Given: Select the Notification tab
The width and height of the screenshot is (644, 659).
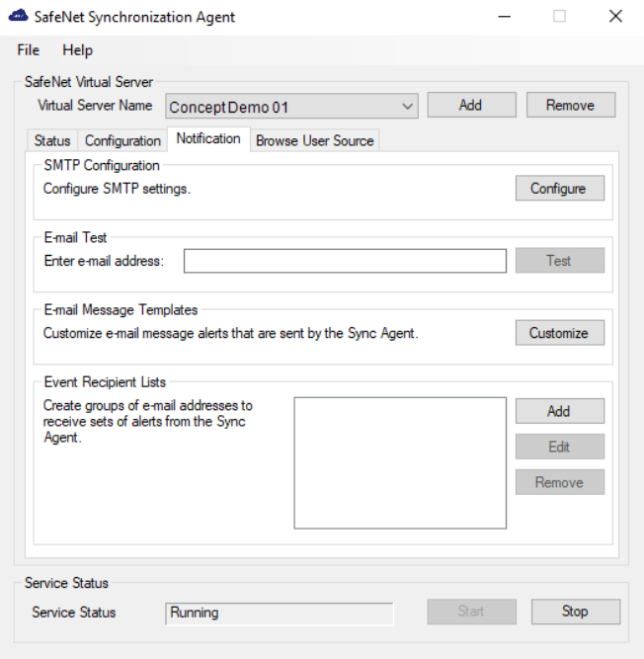Looking at the screenshot, I should click(x=208, y=139).
